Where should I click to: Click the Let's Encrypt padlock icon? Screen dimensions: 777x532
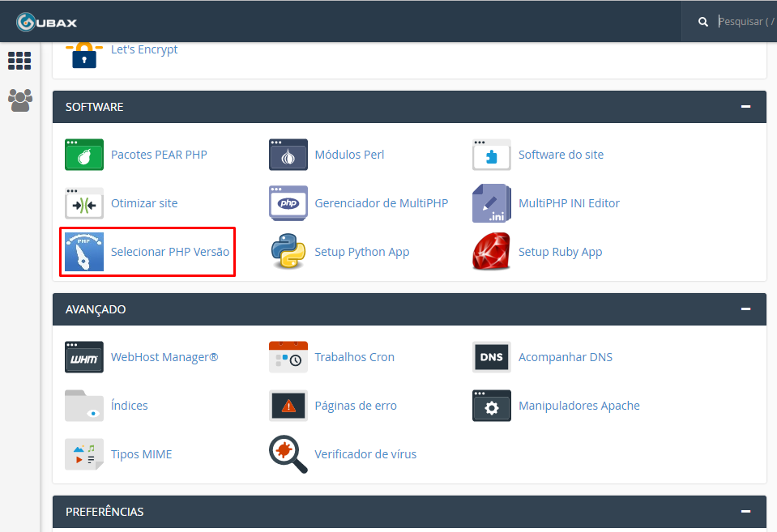point(84,53)
